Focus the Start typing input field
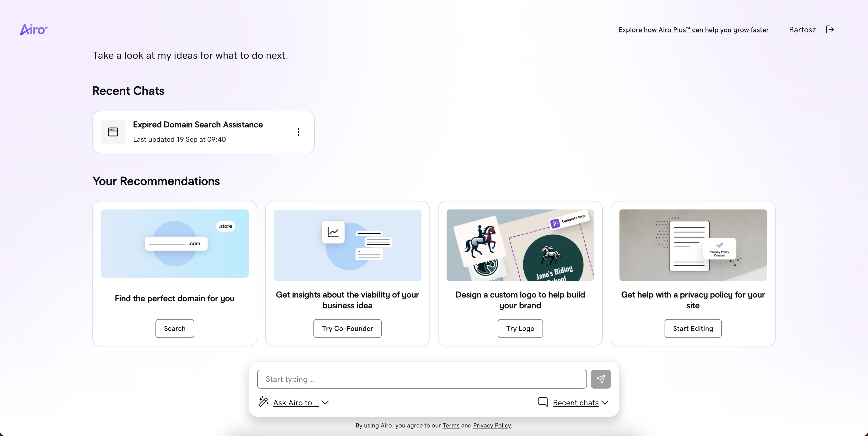868x436 pixels. tap(421, 379)
